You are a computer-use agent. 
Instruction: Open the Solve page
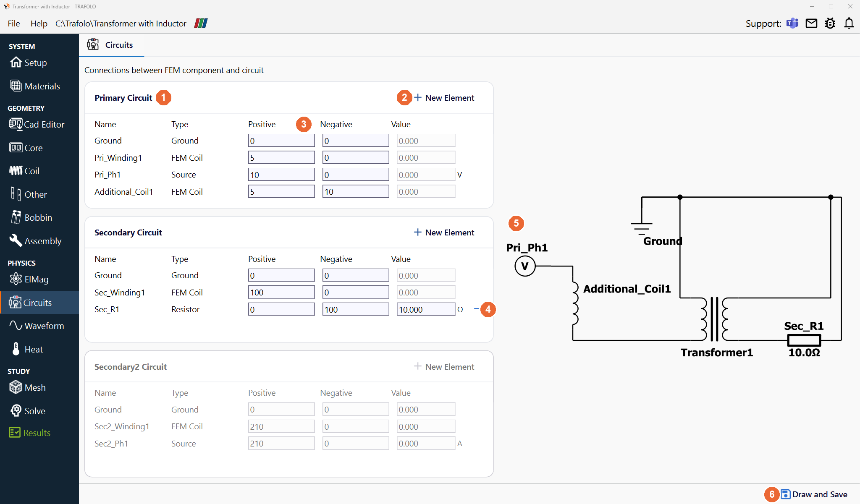click(x=27, y=411)
